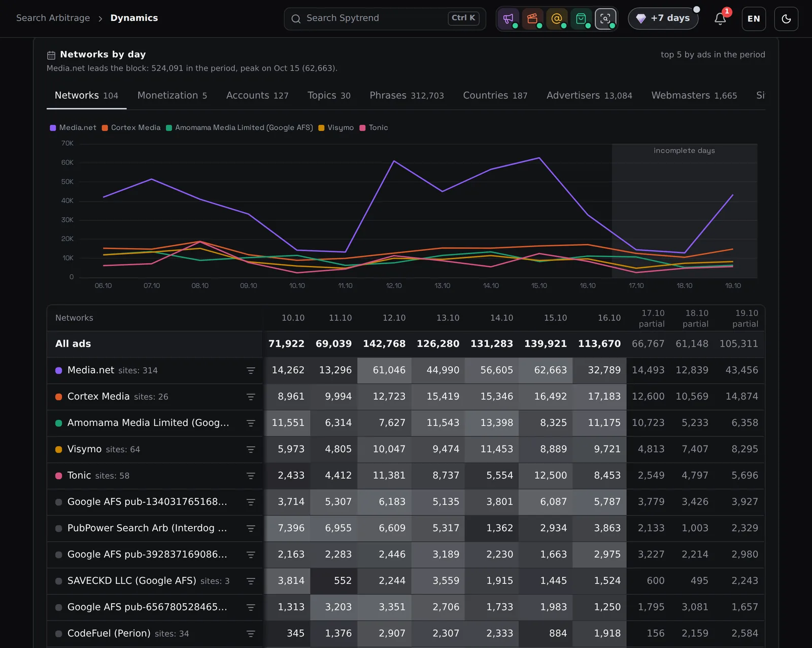Click the All ads row label
Screen dimensions: 812x648
(x=73, y=344)
